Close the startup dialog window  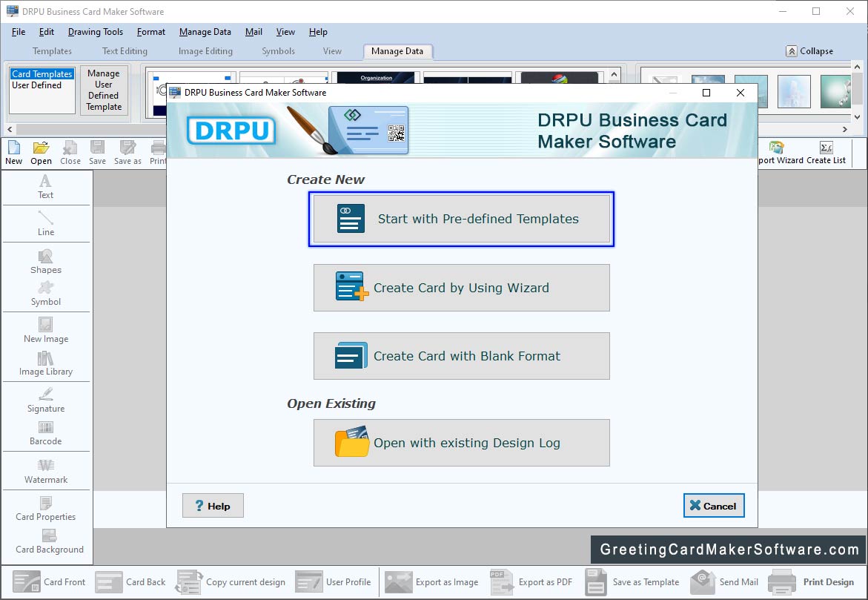click(740, 93)
